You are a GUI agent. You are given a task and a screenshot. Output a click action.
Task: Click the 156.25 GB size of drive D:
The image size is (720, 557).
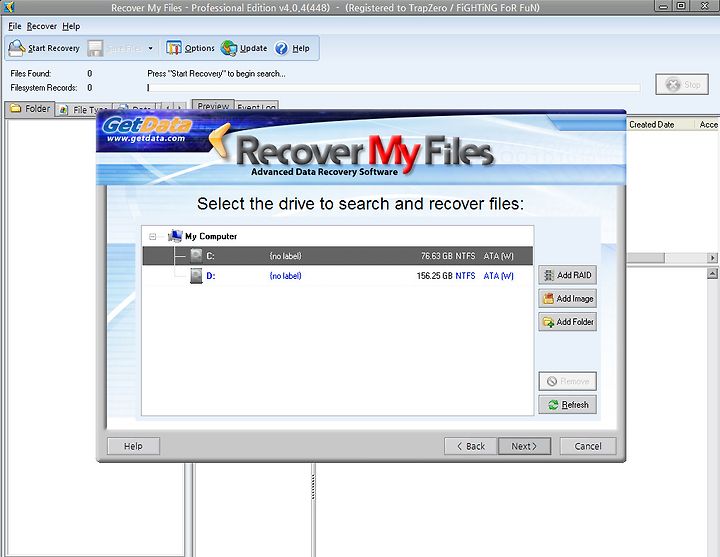[434, 276]
